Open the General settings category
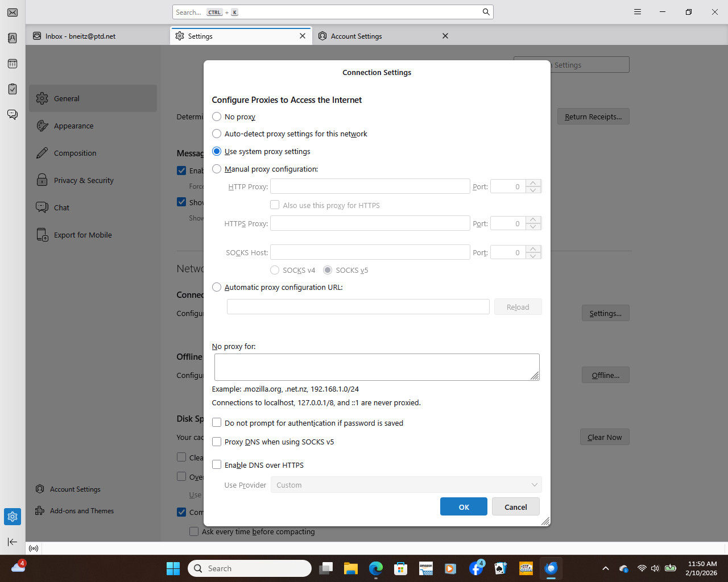 click(93, 98)
